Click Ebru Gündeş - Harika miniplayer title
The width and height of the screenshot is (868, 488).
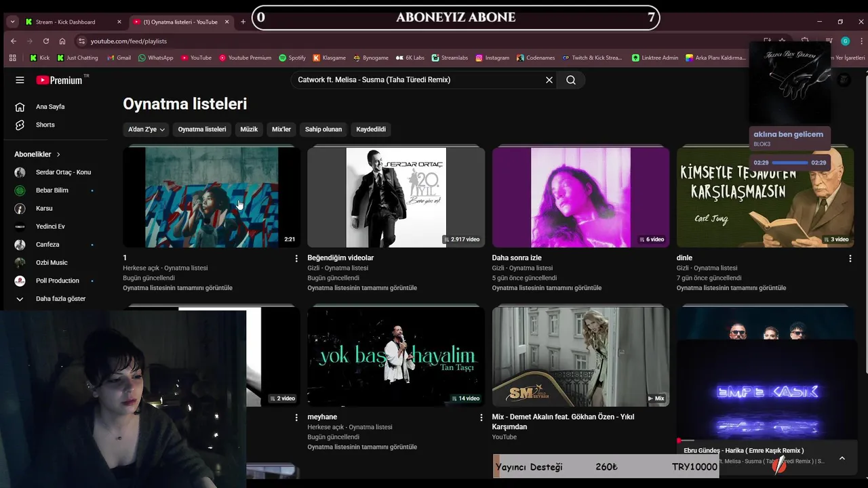pos(744,451)
